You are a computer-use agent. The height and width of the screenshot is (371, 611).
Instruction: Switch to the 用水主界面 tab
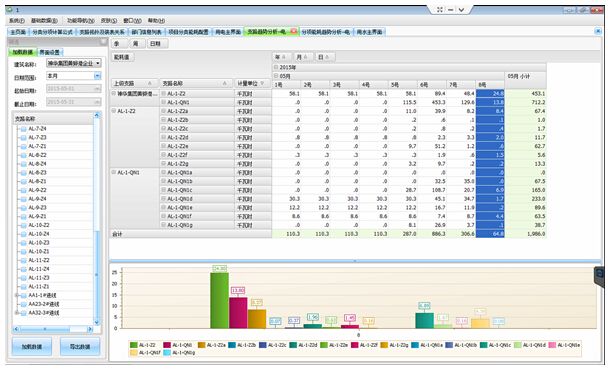[369, 32]
